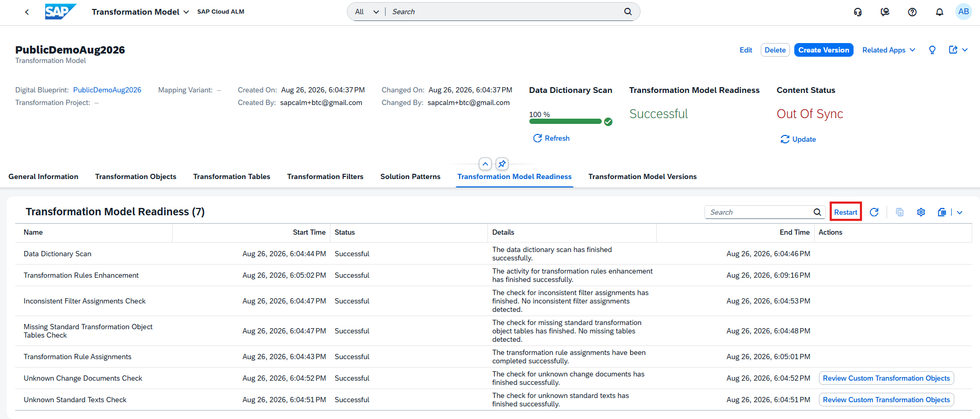Select Missing Standard Transformation Object Tables Check
This screenshot has width=980, height=419.
click(88, 331)
